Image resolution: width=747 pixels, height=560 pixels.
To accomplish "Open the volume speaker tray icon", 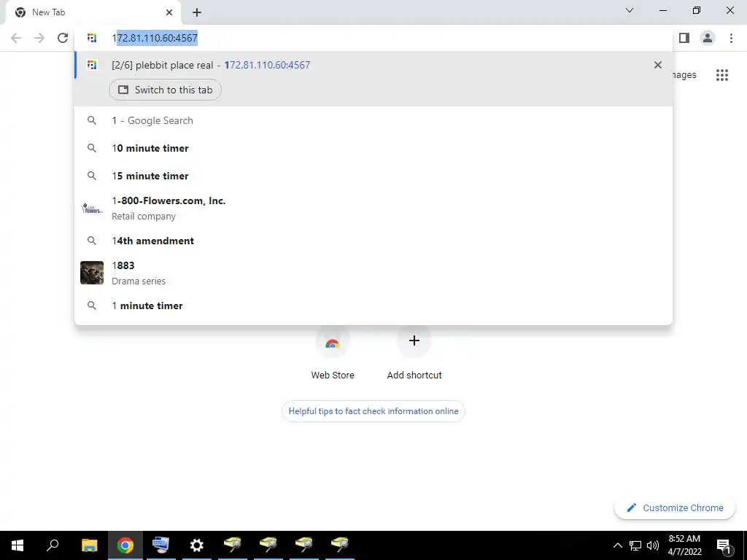I will click(653, 545).
